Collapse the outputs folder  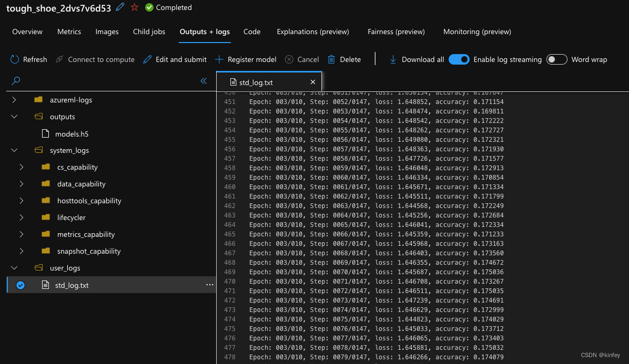pos(14,117)
